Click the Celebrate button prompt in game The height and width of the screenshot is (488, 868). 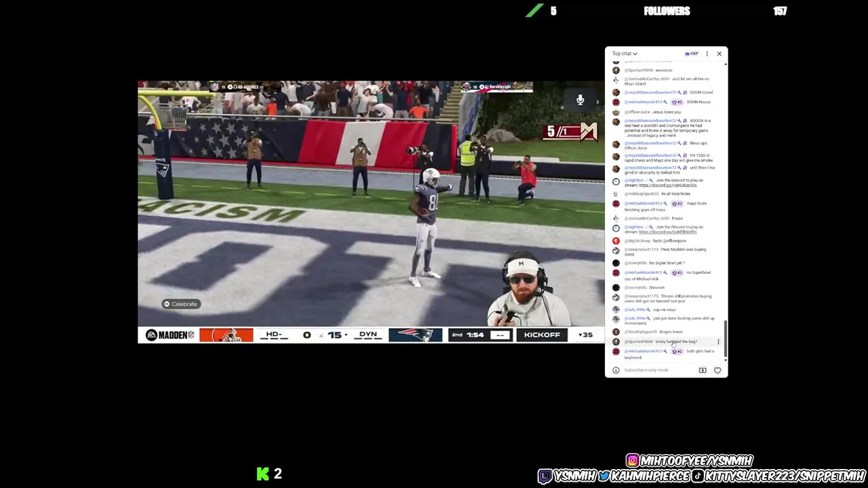180,304
